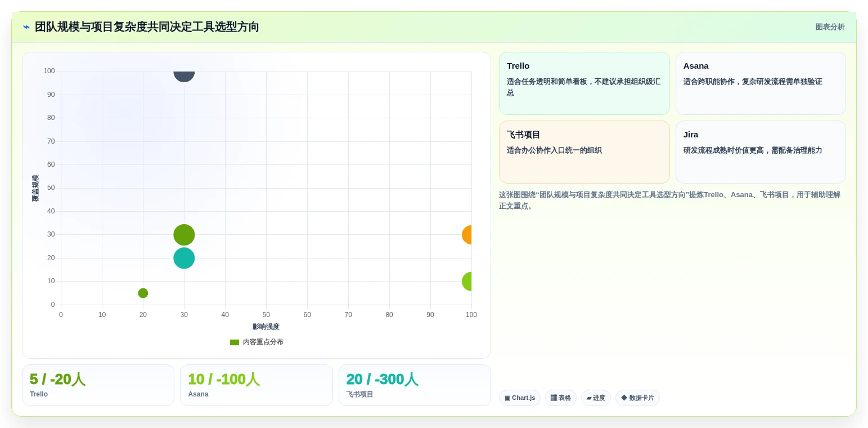Click the lightning icon beside the title
The image size is (868, 428).
26,27
